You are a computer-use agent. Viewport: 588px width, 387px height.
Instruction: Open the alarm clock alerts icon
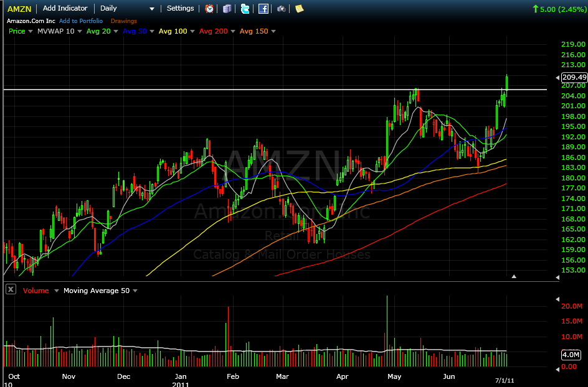tap(209, 9)
